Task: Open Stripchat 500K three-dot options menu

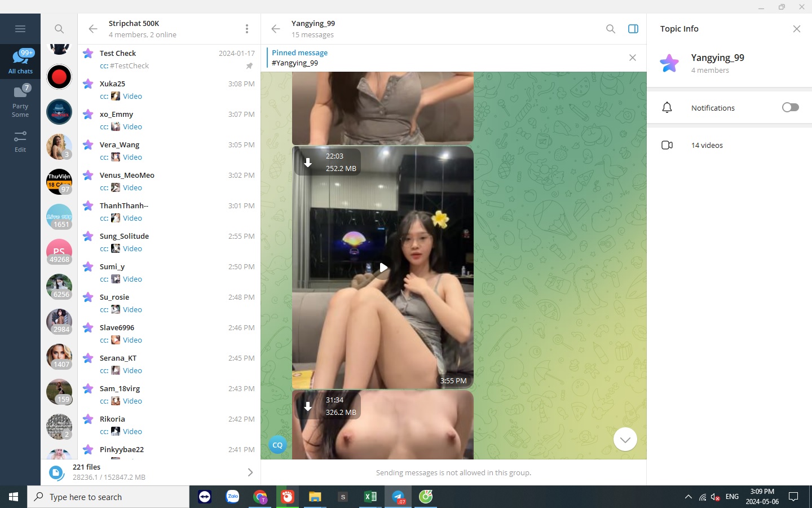Action: [x=246, y=29]
